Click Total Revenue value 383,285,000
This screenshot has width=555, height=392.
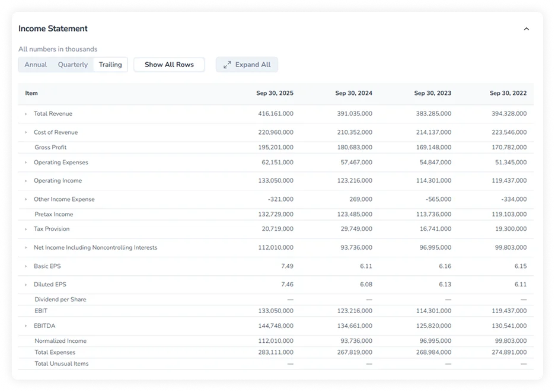coord(433,114)
